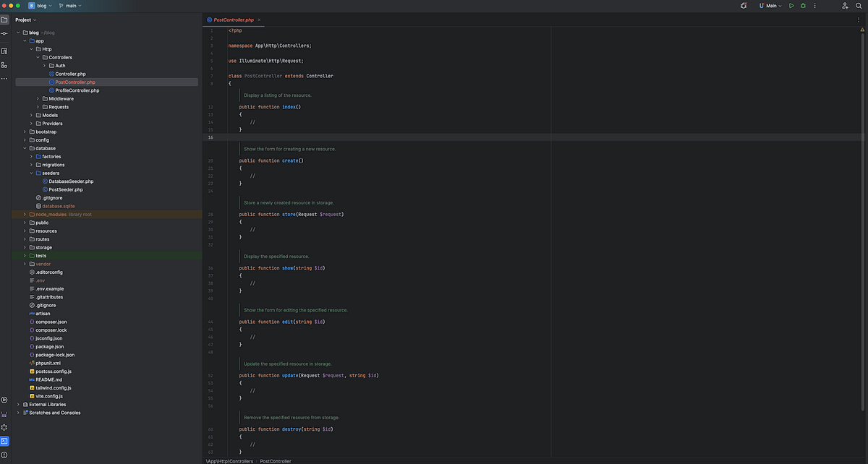
Task: Start debugging with the Debug icon
Action: pos(803,6)
